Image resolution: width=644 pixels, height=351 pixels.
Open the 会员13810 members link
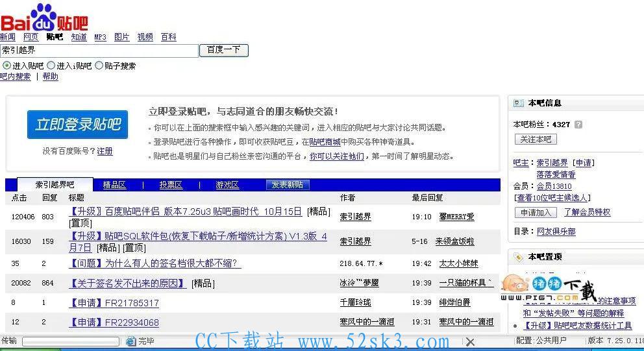tap(554, 186)
